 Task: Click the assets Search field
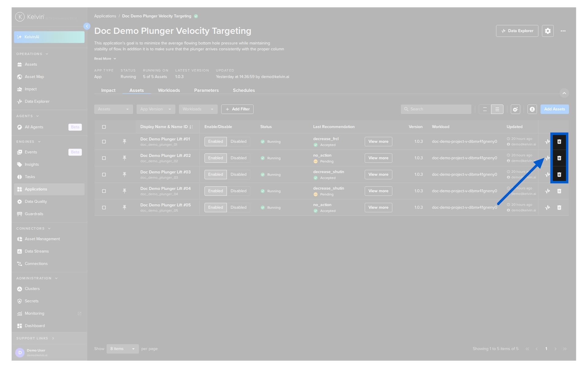(x=436, y=109)
